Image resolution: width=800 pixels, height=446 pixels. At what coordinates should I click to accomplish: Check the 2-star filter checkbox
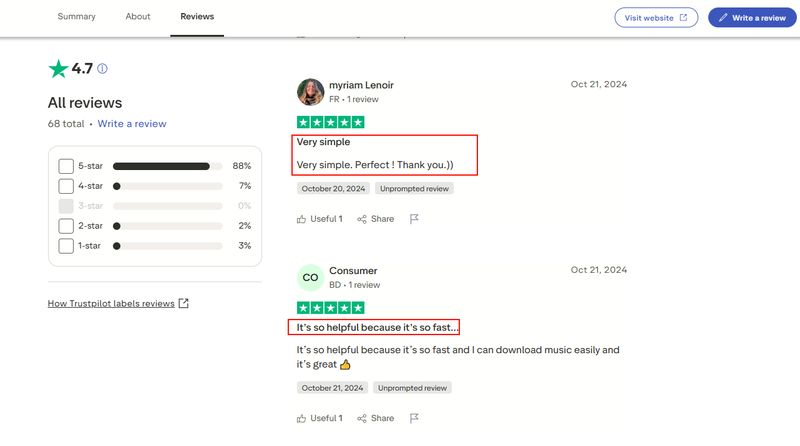(66, 226)
